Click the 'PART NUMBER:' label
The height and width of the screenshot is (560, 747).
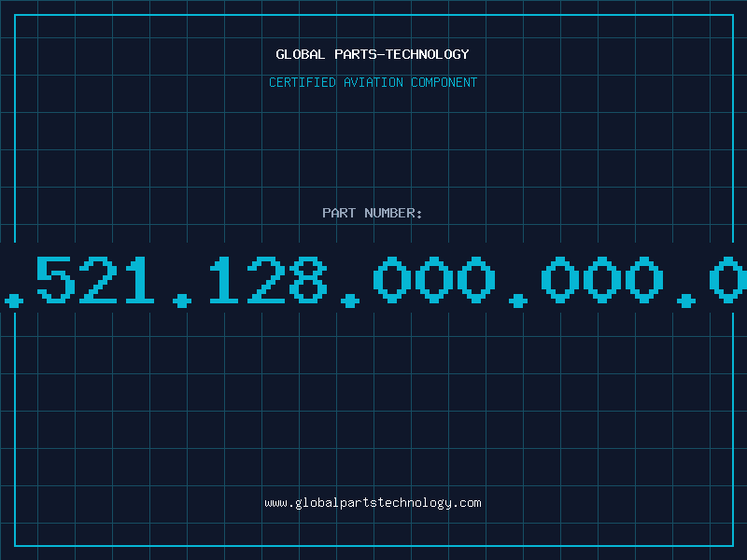(x=373, y=213)
